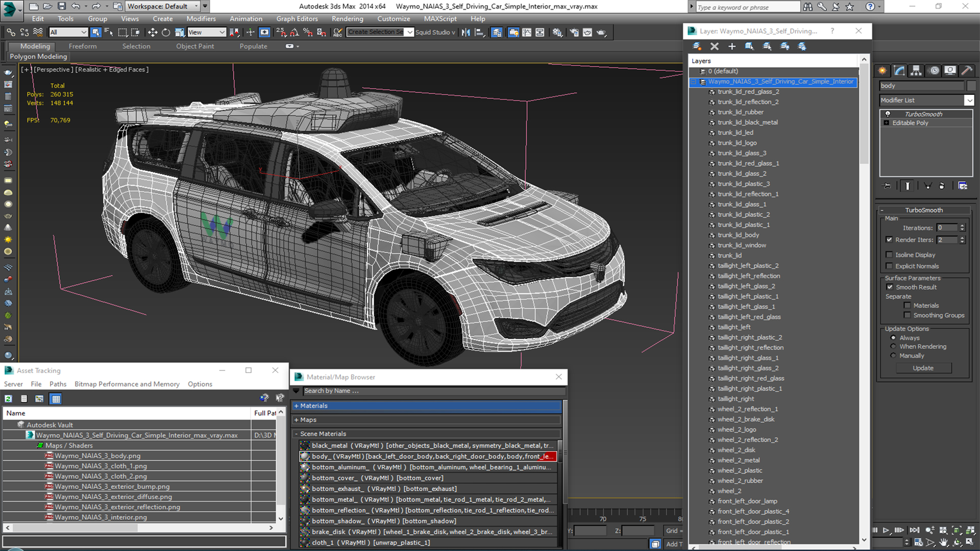The height and width of the screenshot is (551, 980).
Task: Expand Maps group in Material Browser
Action: click(297, 420)
